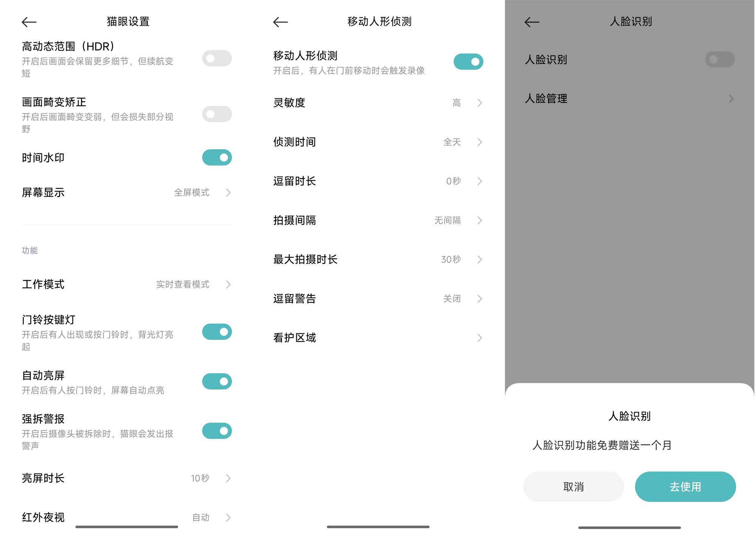Tap home indicator bar on 移动人形侦测 screen
This screenshot has height=535, width=756.
coord(378,527)
